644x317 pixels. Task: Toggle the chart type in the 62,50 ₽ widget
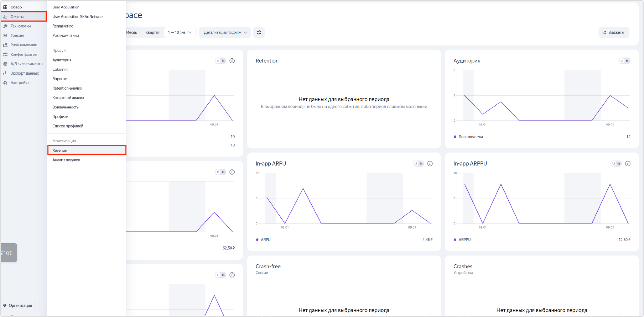[221, 172]
